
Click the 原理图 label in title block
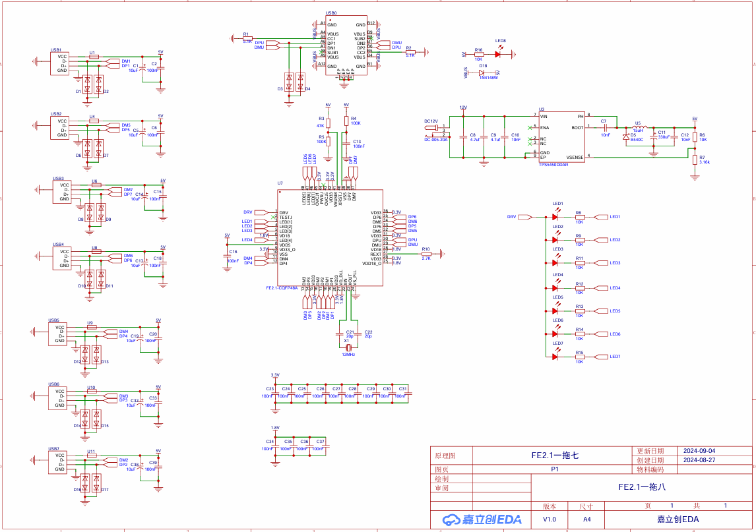(x=445, y=456)
